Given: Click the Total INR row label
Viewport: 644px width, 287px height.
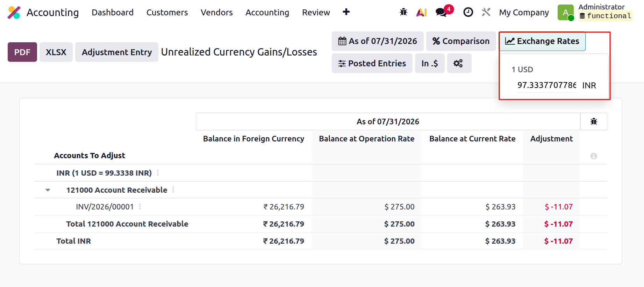Looking at the screenshot, I should (x=74, y=241).
